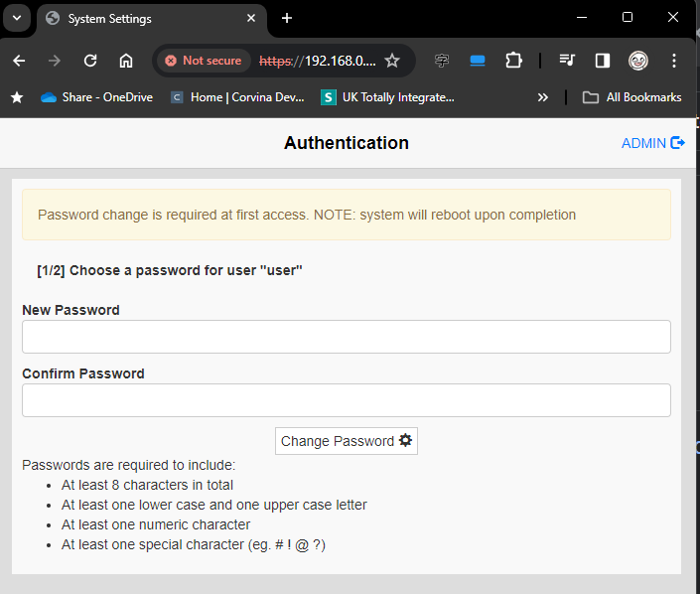Show the hidden bookmarks chevron
Viewport: 700px width, 594px height.
point(542,97)
